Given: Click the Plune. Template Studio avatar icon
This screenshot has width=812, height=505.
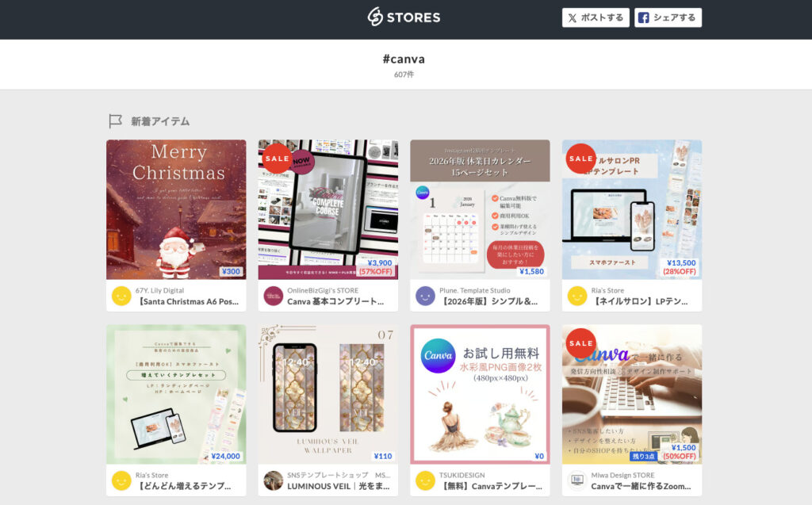Looking at the screenshot, I should pyautogui.click(x=425, y=296).
